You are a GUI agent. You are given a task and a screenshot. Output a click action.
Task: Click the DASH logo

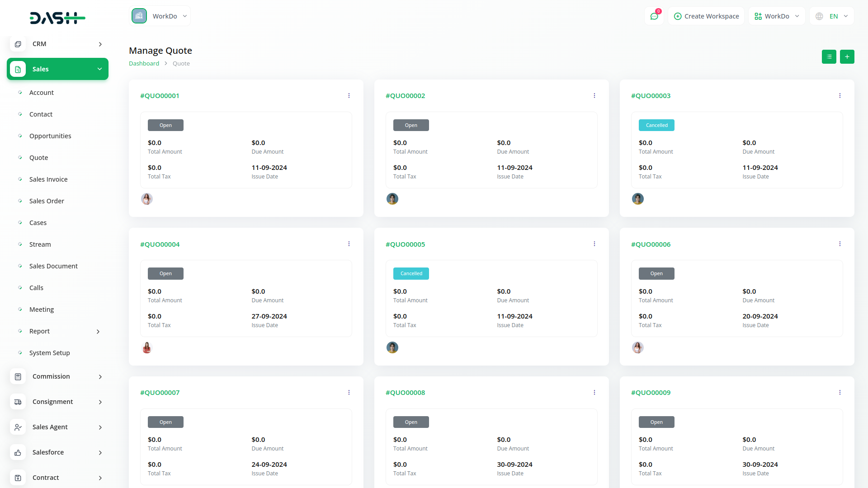(57, 18)
